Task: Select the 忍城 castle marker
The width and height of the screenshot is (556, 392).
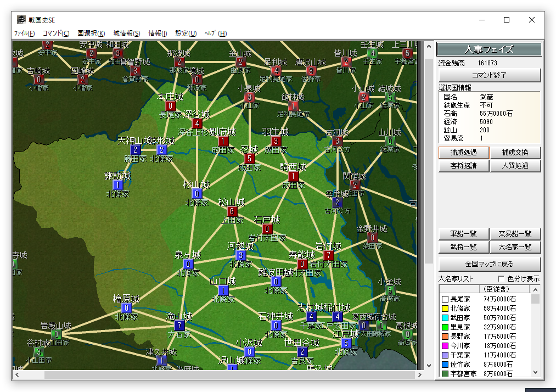Action: [250, 159]
